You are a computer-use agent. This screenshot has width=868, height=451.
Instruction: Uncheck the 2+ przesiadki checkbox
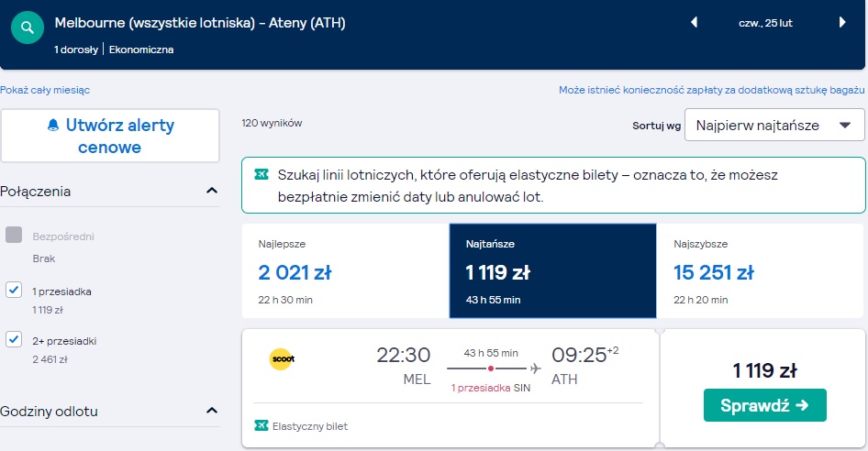click(14, 339)
